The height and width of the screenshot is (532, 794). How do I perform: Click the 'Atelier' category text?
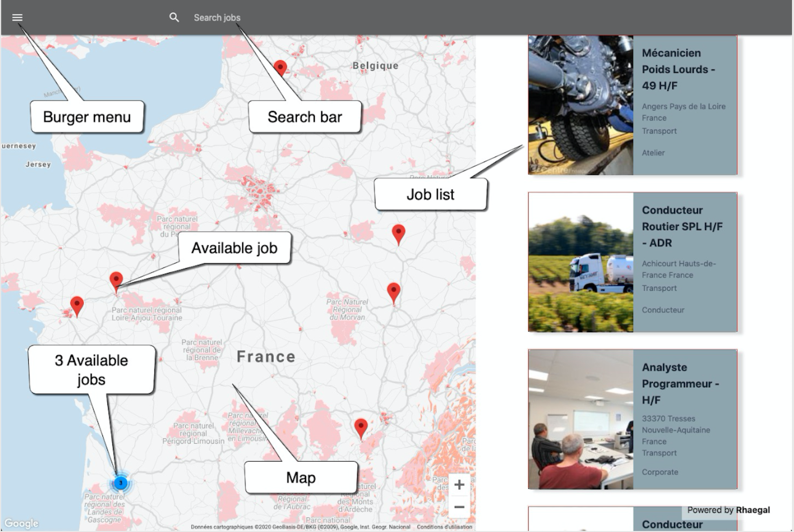[x=653, y=153]
